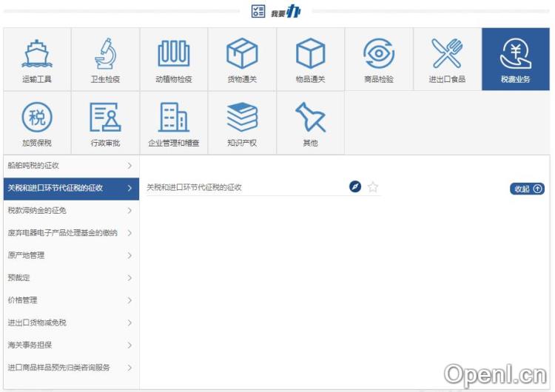Open the 海关事务担保 menu item
Viewport: 555px width, 392px height.
71,345
